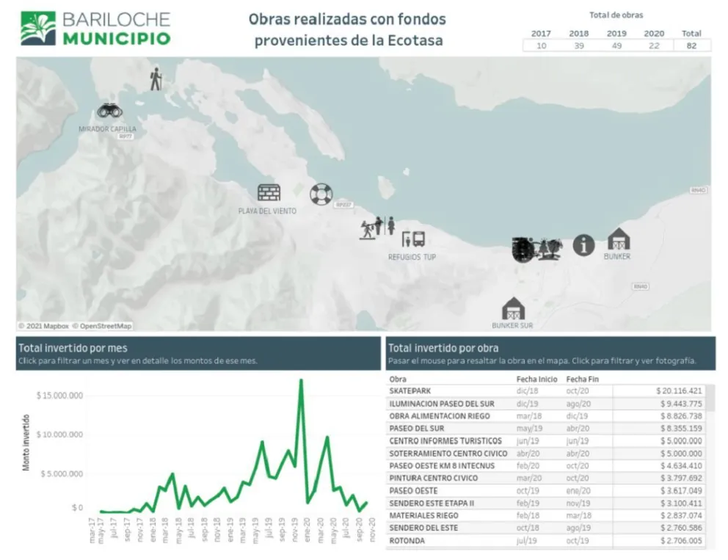728x560 pixels.
Task: Click the park trees icon near Bunker
Action: coord(549,247)
